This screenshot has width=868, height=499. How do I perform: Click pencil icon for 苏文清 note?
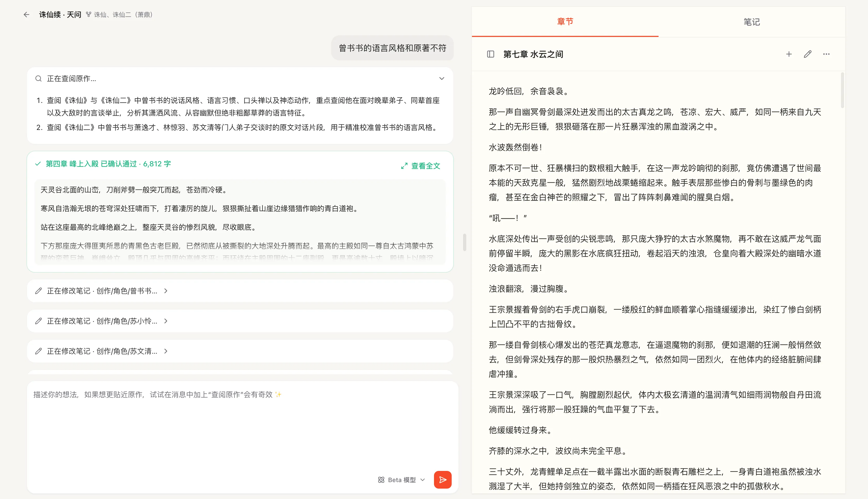pyautogui.click(x=38, y=351)
